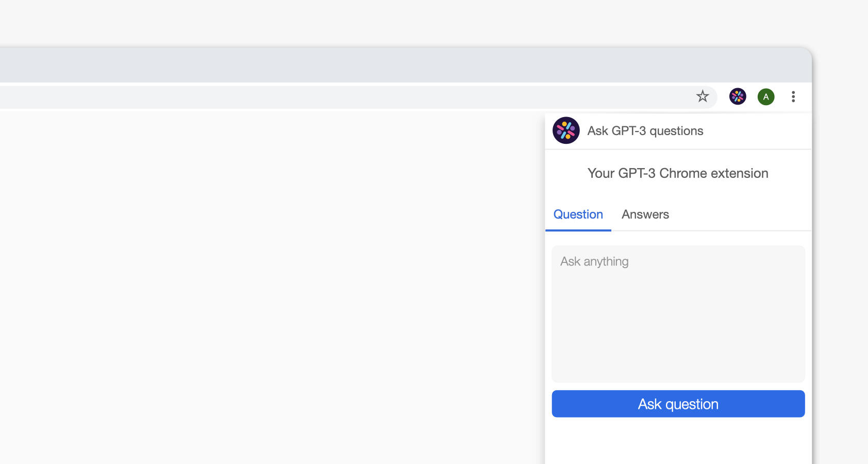The height and width of the screenshot is (464, 868).
Task: Open the GPT-3 extension toolbar icon
Action: point(738,96)
